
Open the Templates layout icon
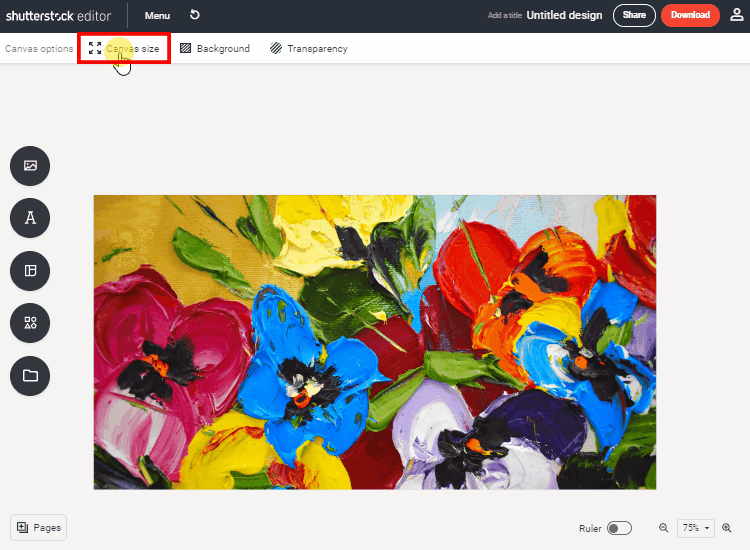30,271
